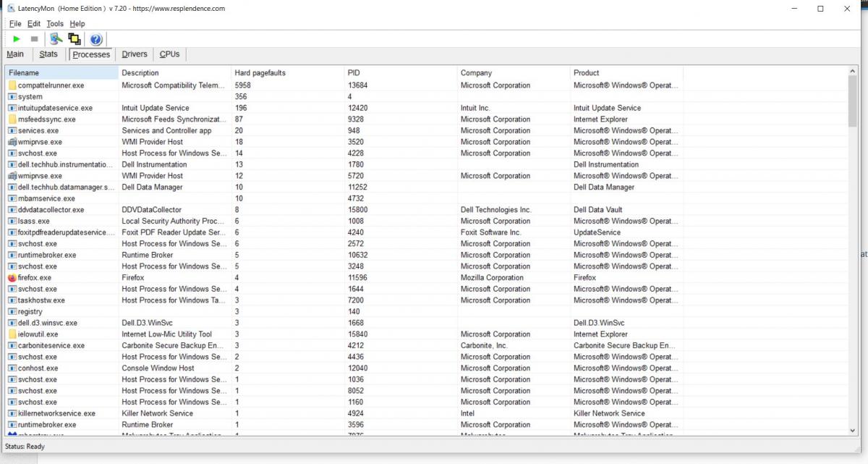Click the pagefault value 5958
The height and width of the screenshot is (464, 868).
click(x=242, y=85)
